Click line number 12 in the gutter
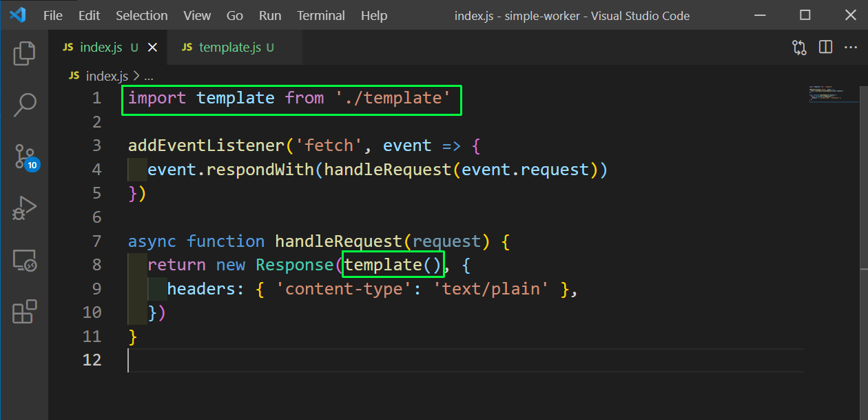Image resolution: width=868 pixels, height=420 pixels. pyautogui.click(x=92, y=359)
